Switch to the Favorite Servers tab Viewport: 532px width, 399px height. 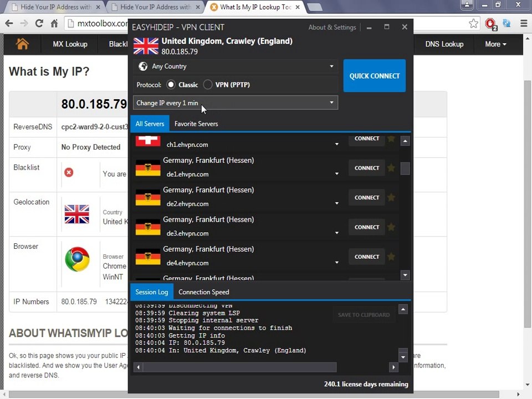(196, 124)
